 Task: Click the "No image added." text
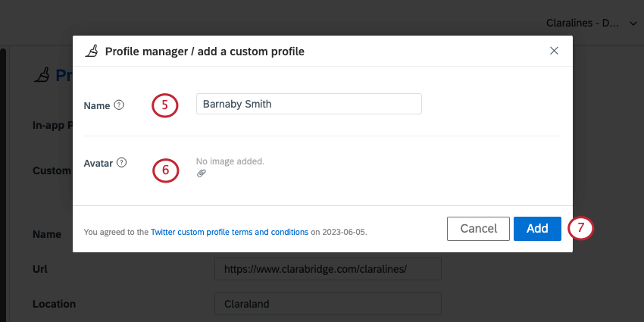coord(230,161)
